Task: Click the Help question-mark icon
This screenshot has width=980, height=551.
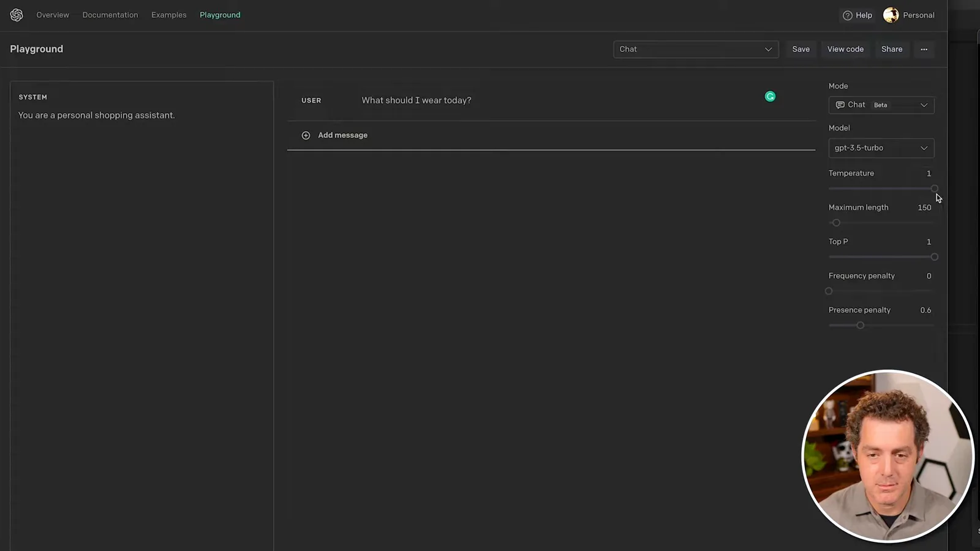Action: point(847,15)
